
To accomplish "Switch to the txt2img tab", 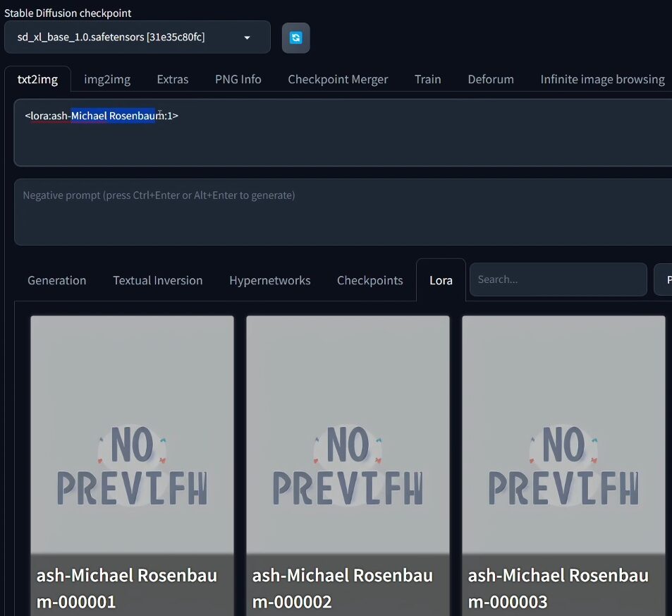I will click(x=37, y=79).
